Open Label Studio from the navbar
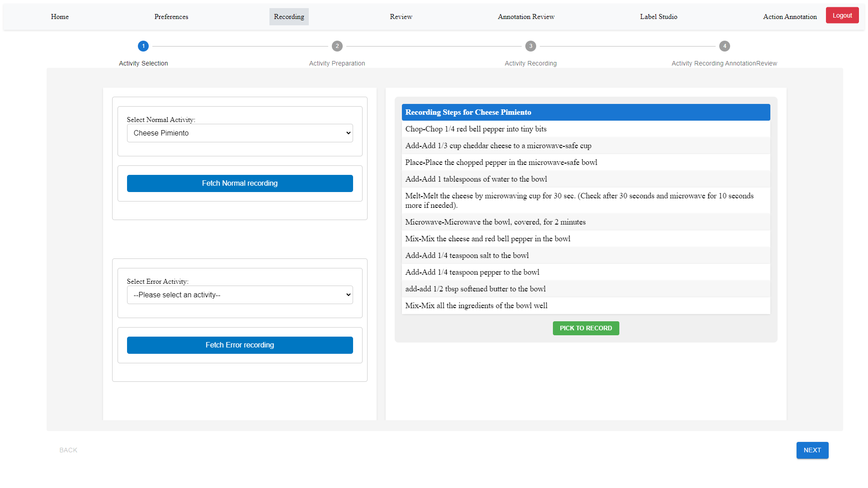868x488 pixels. pyautogui.click(x=658, y=17)
